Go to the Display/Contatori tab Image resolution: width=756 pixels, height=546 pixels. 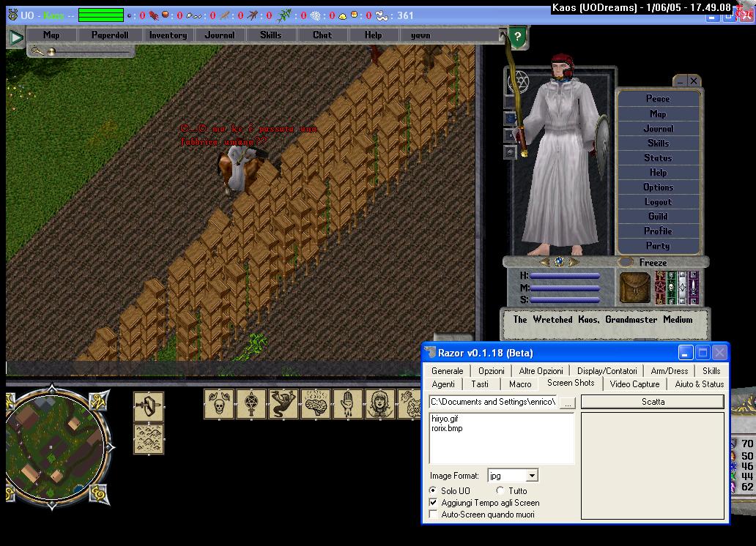[607, 370]
